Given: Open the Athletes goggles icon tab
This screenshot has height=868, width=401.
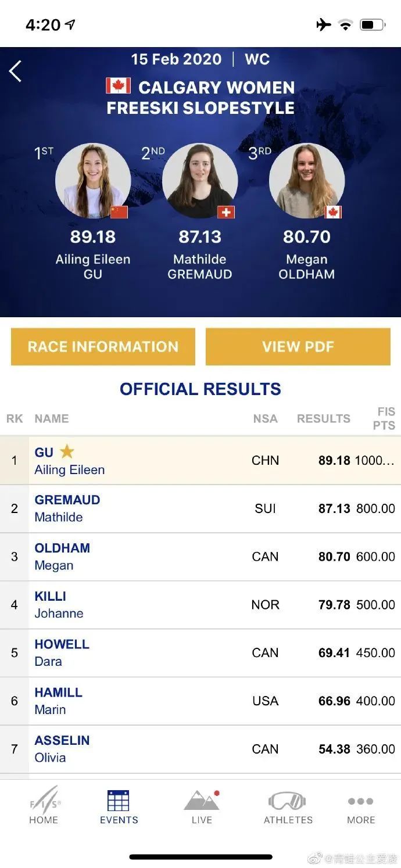Looking at the screenshot, I should (x=288, y=801).
